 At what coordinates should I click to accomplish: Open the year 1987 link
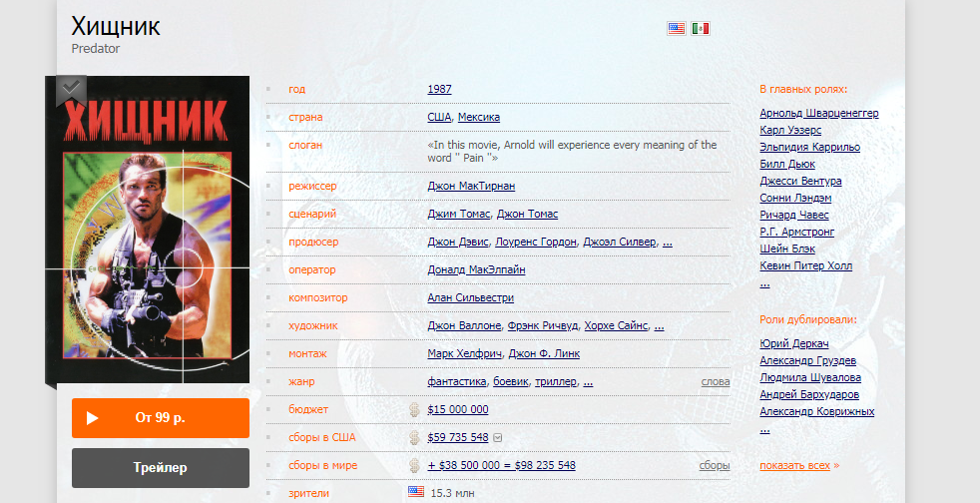pos(439,90)
